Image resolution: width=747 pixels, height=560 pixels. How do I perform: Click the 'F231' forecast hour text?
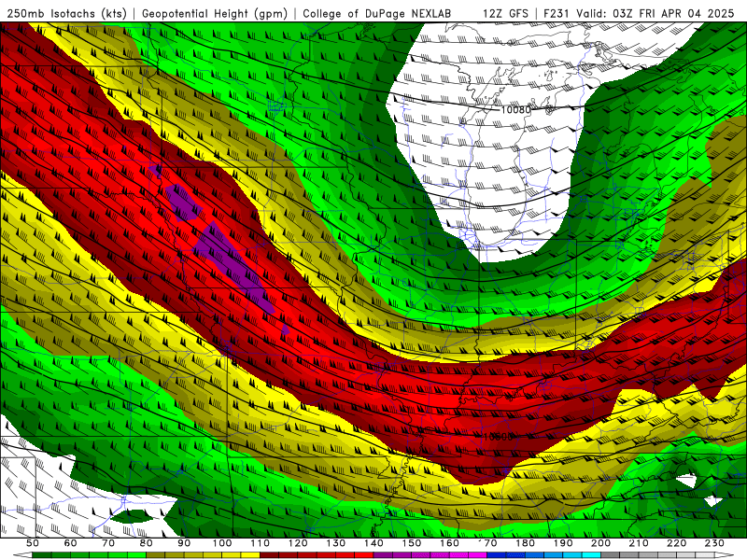557,13
